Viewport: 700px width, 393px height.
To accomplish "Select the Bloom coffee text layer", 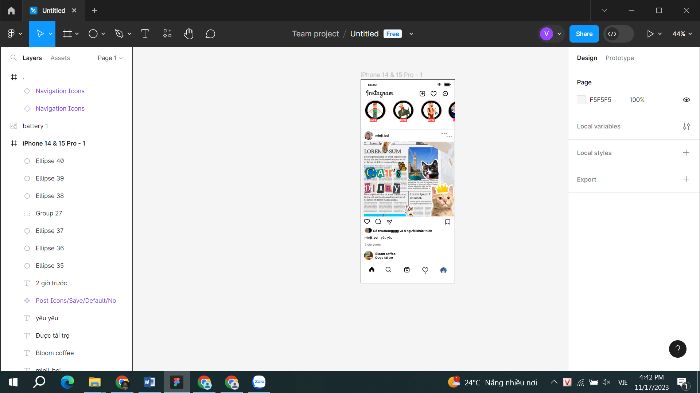I will (67, 353).
